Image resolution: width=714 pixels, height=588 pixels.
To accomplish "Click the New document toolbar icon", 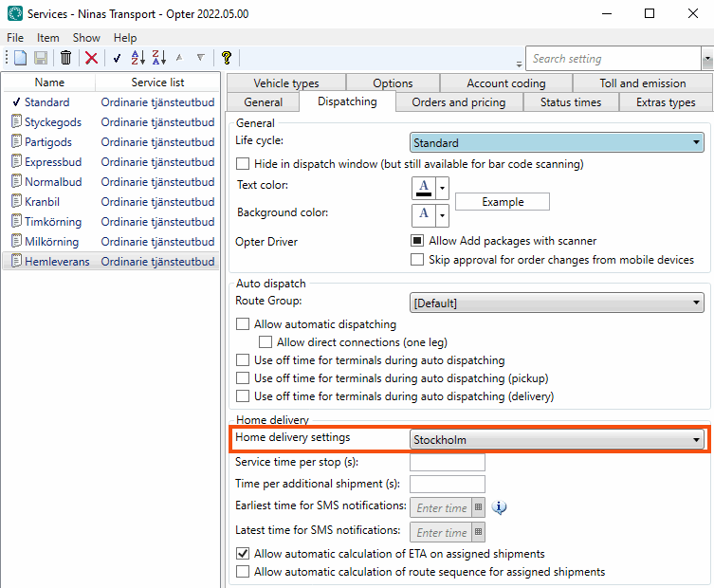I will (22, 59).
